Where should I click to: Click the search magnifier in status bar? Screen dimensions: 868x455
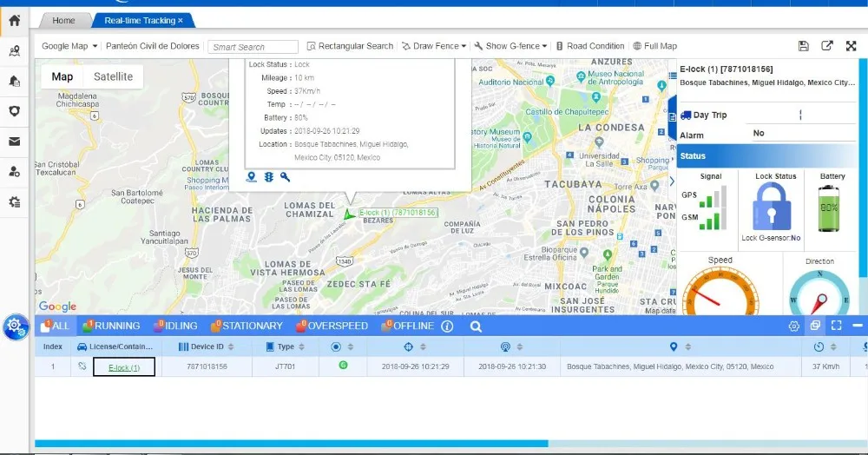(476, 326)
